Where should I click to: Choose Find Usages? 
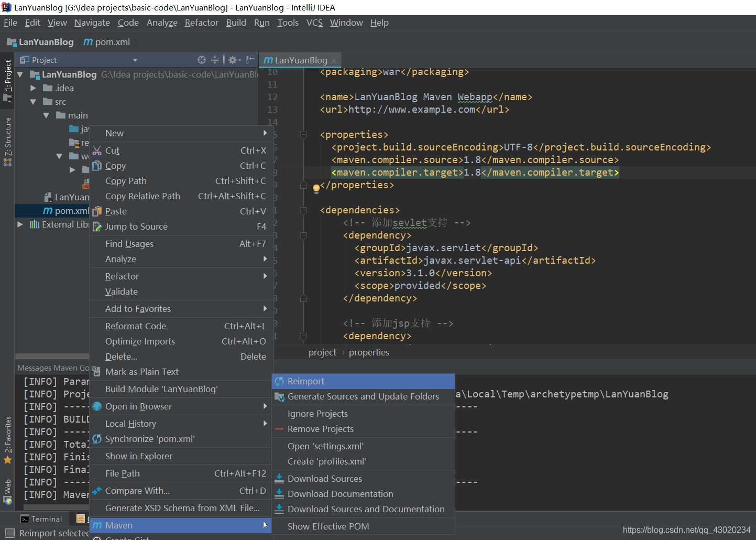point(181,244)
